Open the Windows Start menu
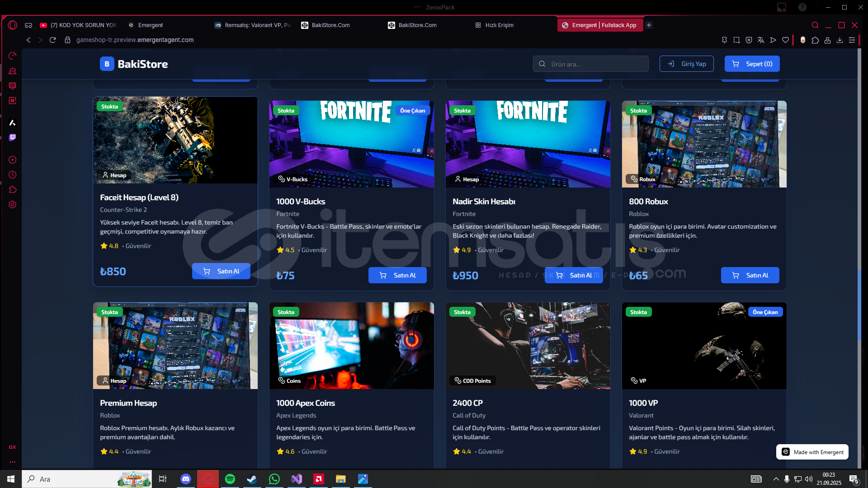 coord(11,479)
